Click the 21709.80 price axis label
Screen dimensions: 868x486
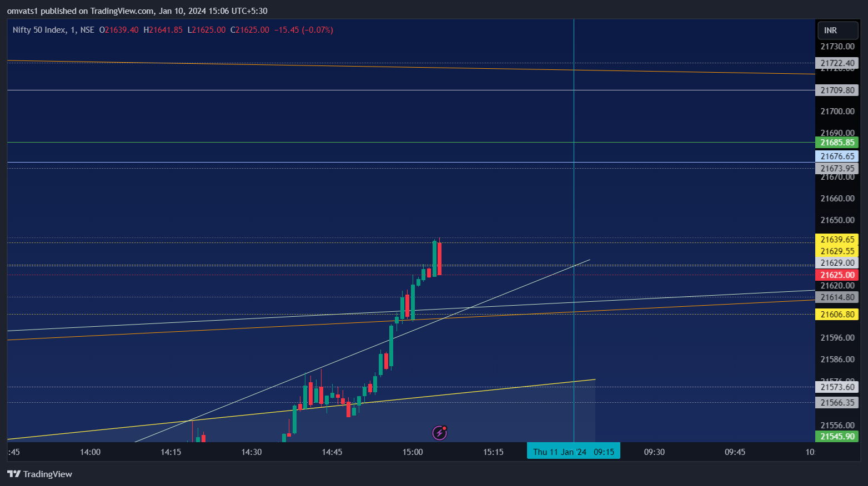[x=837, y=90]
